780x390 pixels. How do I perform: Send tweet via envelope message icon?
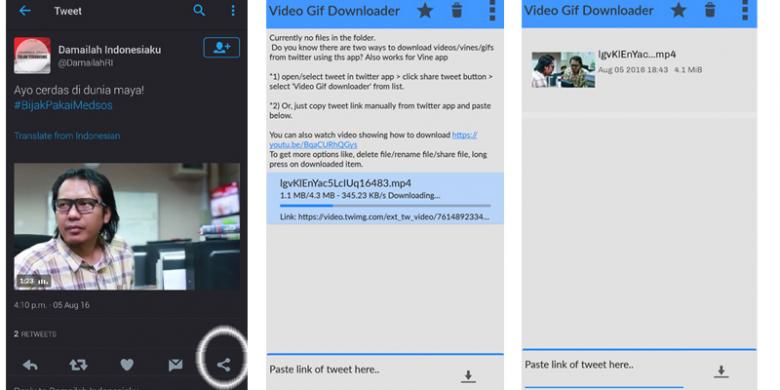click(x=175, y=365)
